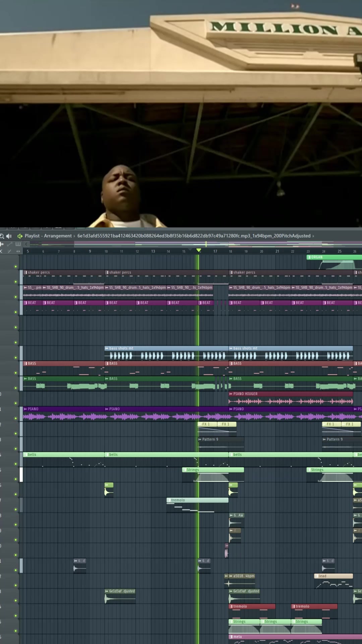Jump to bar 25 on timeline ruler
Image resolution: width=362 pixels, height=644 pixels.
click(340, 251)
